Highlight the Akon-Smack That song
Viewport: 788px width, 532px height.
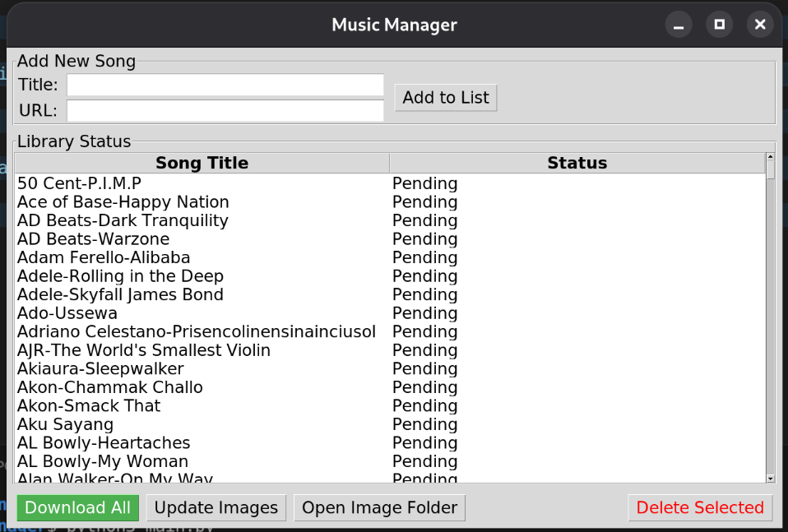(x=89, y=406)
